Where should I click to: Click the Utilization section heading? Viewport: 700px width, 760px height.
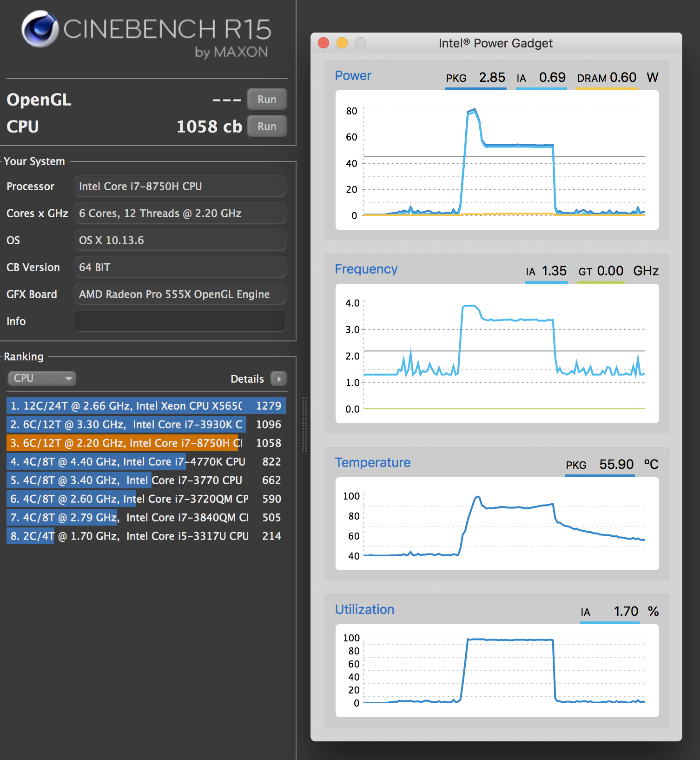pos(365,609)
